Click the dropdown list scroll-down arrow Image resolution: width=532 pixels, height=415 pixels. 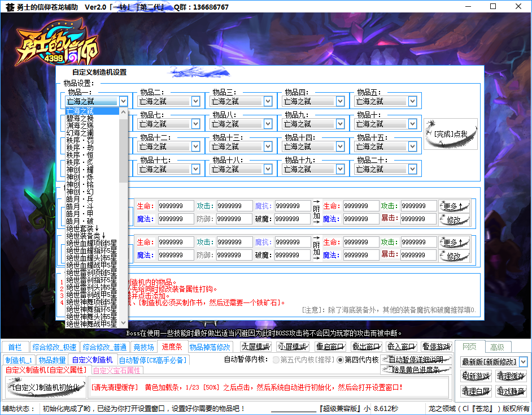click(124, 323)
